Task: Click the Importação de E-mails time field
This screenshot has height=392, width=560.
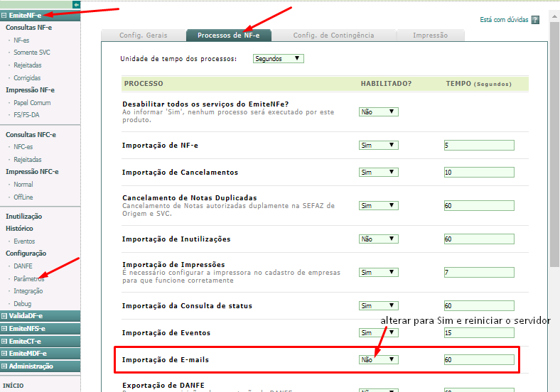Action: coord(479,360)
